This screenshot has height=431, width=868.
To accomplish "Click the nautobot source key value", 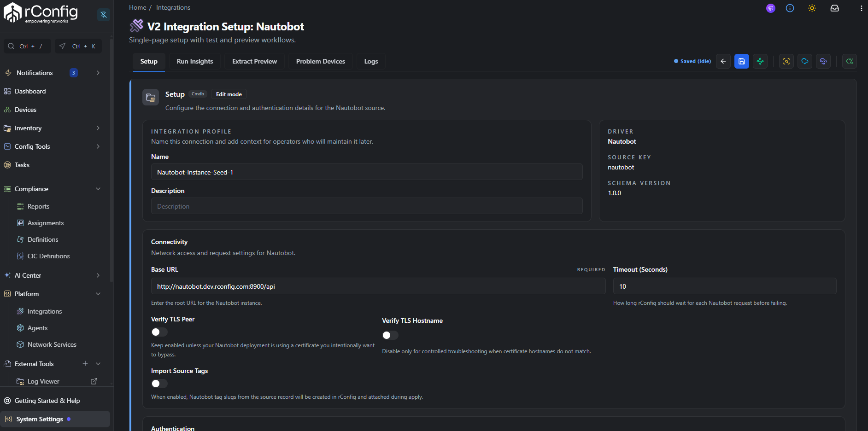I will tap(621, 167).
